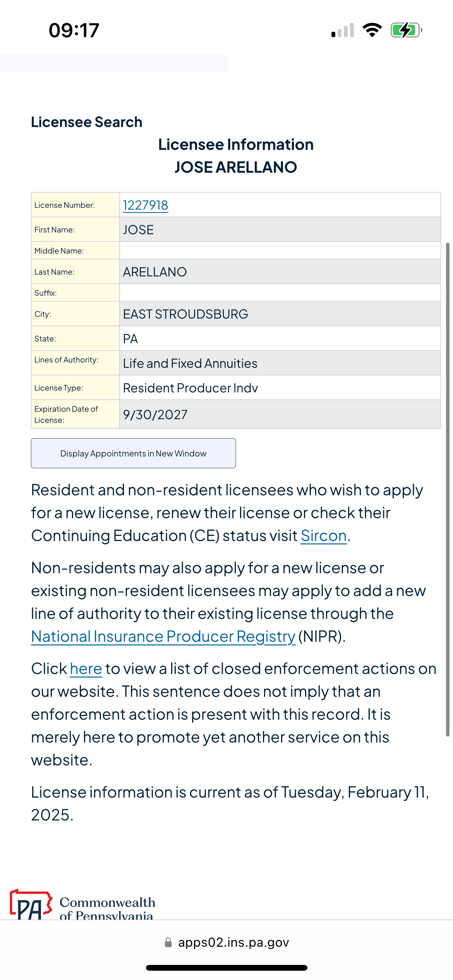
Task: Select the Expiration Date of License cell
Action: coord(154,414)
